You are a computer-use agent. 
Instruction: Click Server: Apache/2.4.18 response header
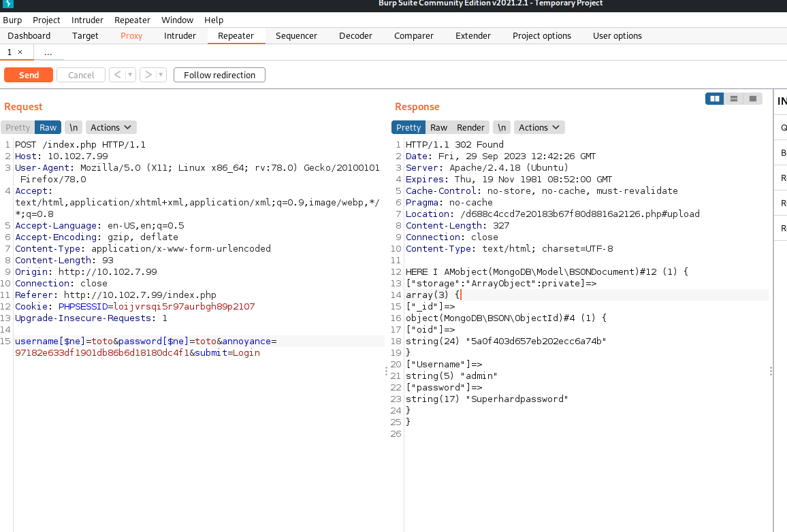pos(487,168)
